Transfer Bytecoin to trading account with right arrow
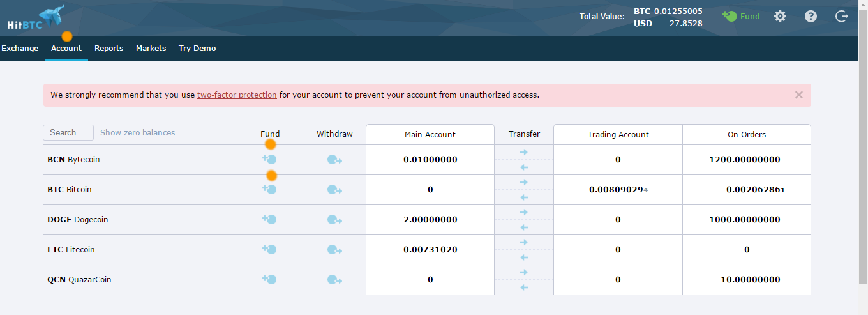The height and width of the screenshot is (315, 868). [x=524, y=152]
